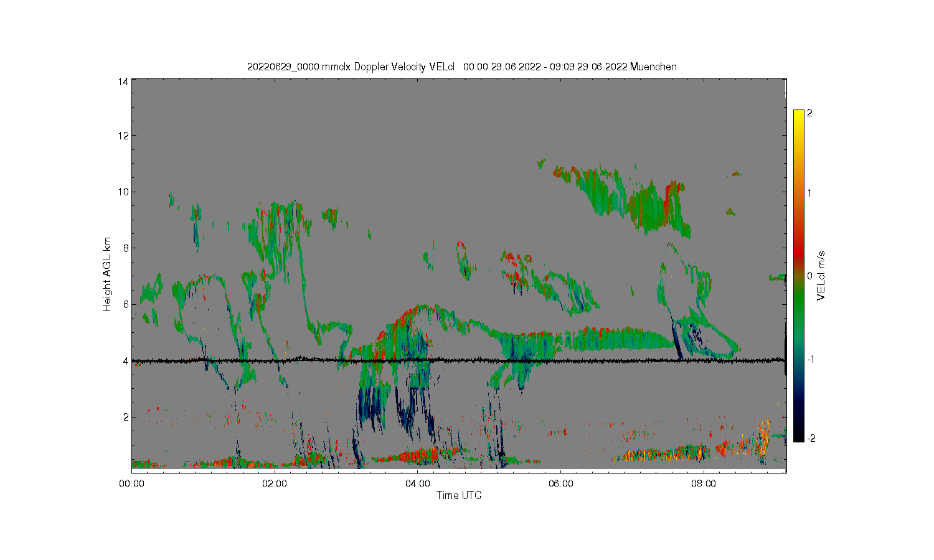Click the yellow top of the velocity colorbar

[799, 115]
